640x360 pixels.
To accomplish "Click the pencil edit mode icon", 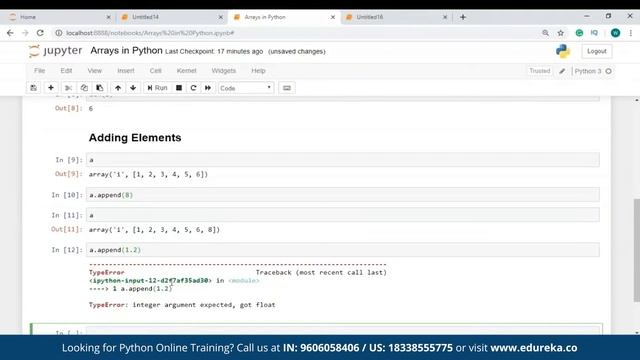I will 562,71.
